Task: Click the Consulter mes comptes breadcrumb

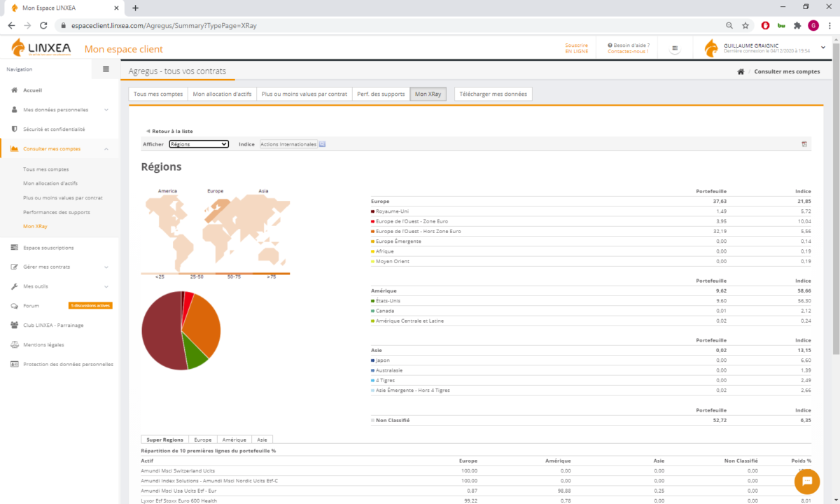Action: (x=787, y=72)
